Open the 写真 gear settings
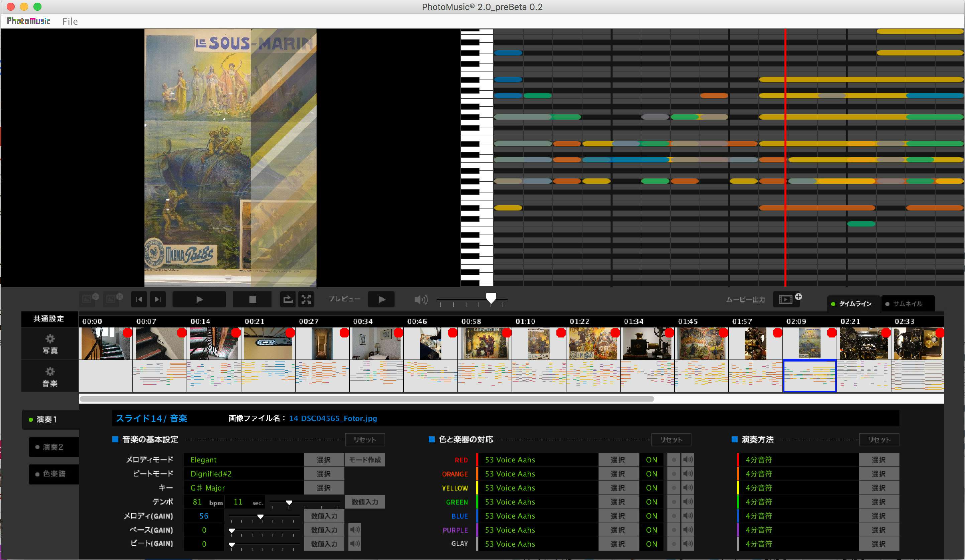The image size is (965, 560). click(x=50, y=343)
